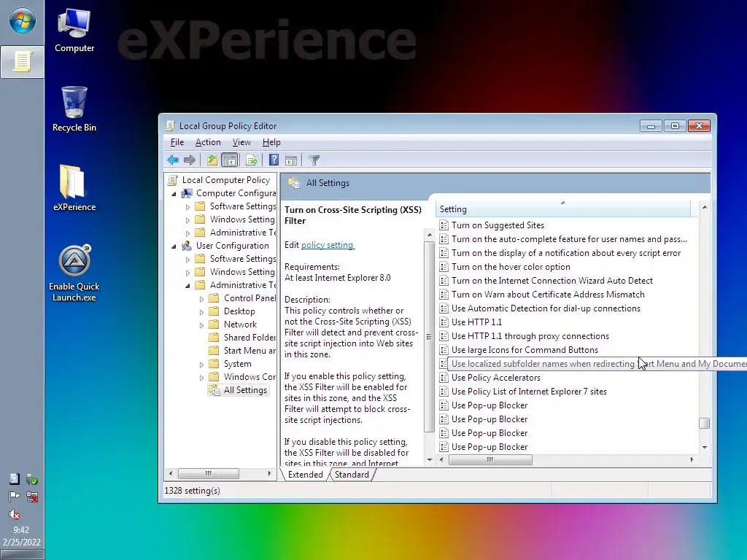Toggle the Show/Hide Action Pane icon
The width and height of the screenshot is (747, 560).
[x=290, y=160]
